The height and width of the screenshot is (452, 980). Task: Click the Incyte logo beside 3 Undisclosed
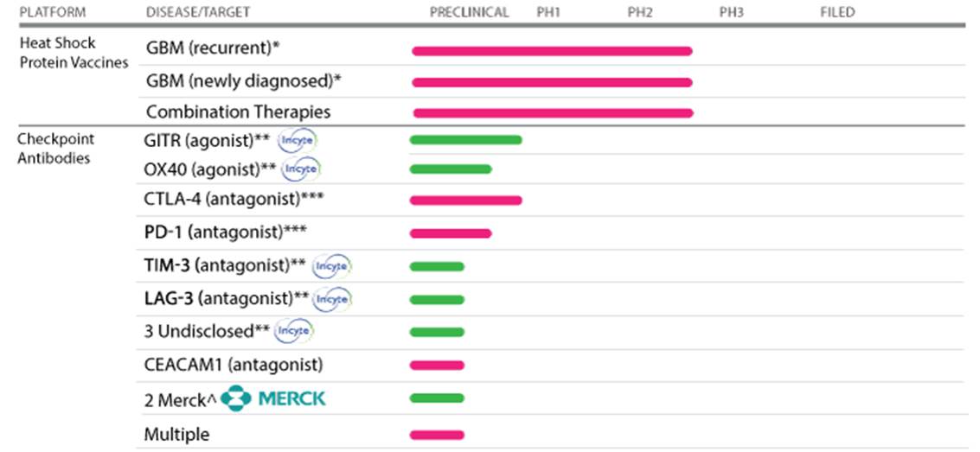pos(295,331)
